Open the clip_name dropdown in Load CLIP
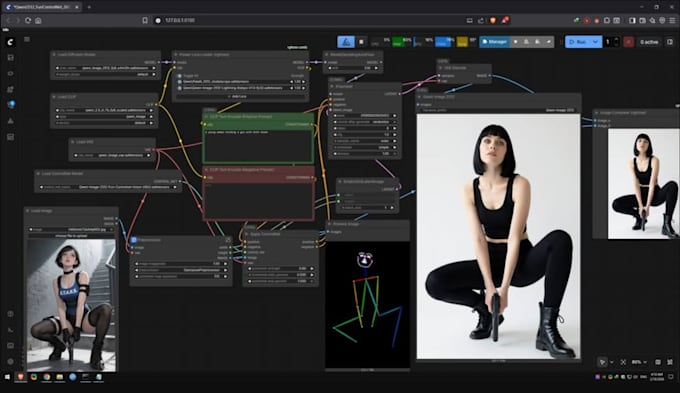This screenshot has width=680, height=393. pyautogui.click(x=104, y=110)
